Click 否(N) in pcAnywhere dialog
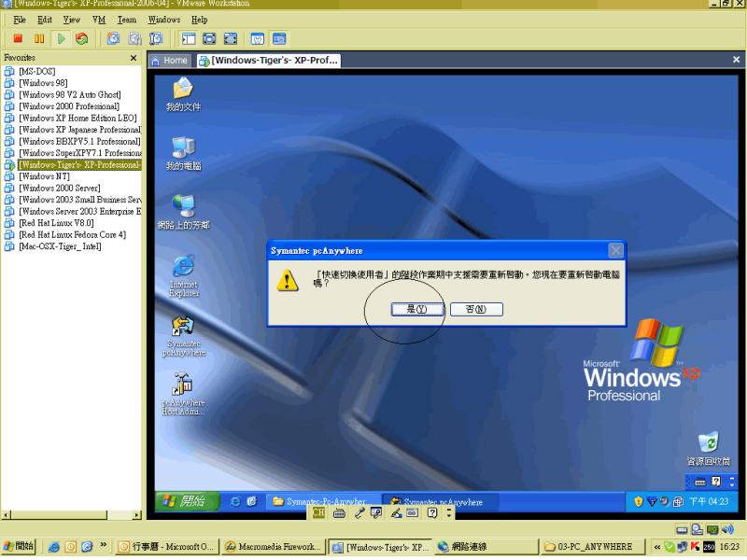 (x=476, y=309)
